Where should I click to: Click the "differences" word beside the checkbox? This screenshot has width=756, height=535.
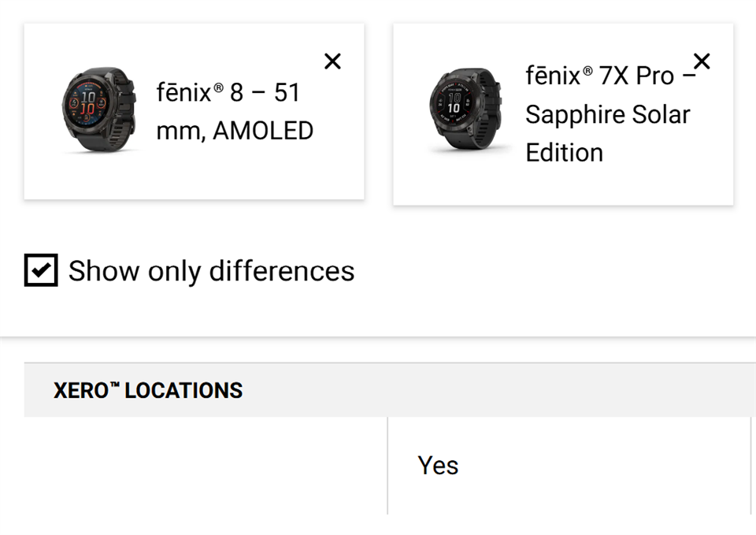281,271
